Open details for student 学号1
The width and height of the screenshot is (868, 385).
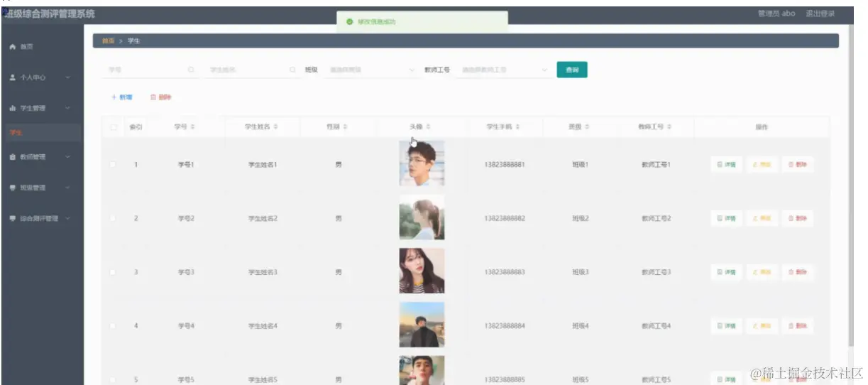726,164
